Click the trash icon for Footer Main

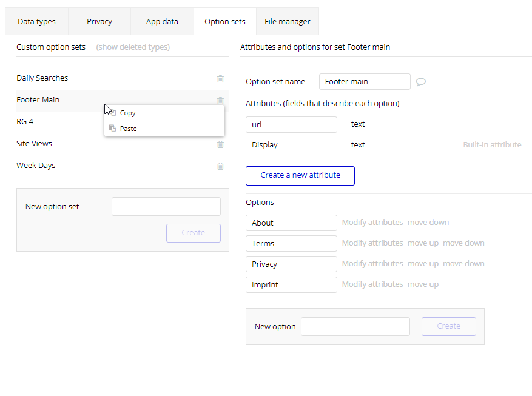coord(220,101)
